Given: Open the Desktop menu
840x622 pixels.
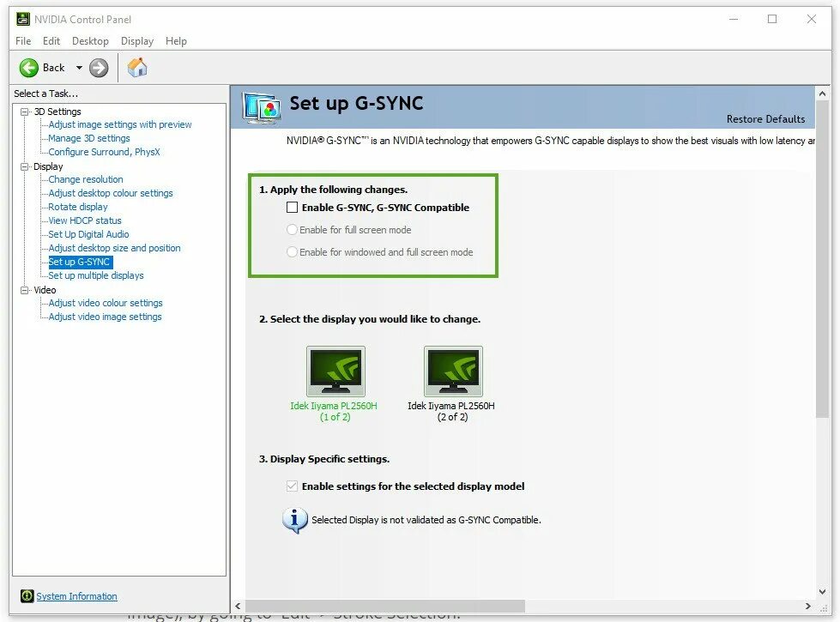Looking at the screenshot, I should [x=90, y=41].
